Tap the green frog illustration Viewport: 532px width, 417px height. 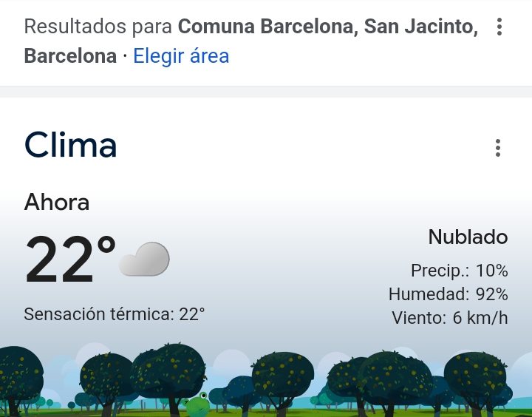pos(197,404)
